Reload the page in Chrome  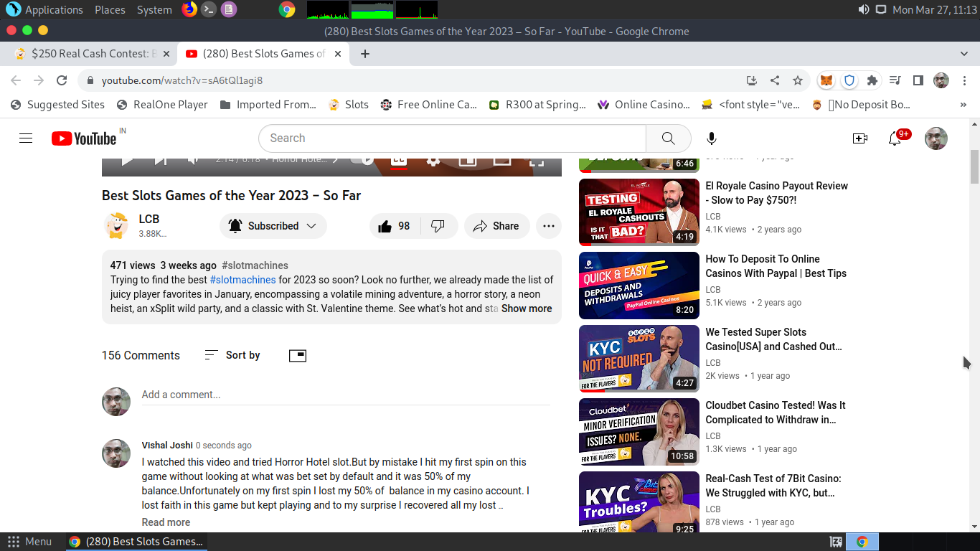[62, 80]
